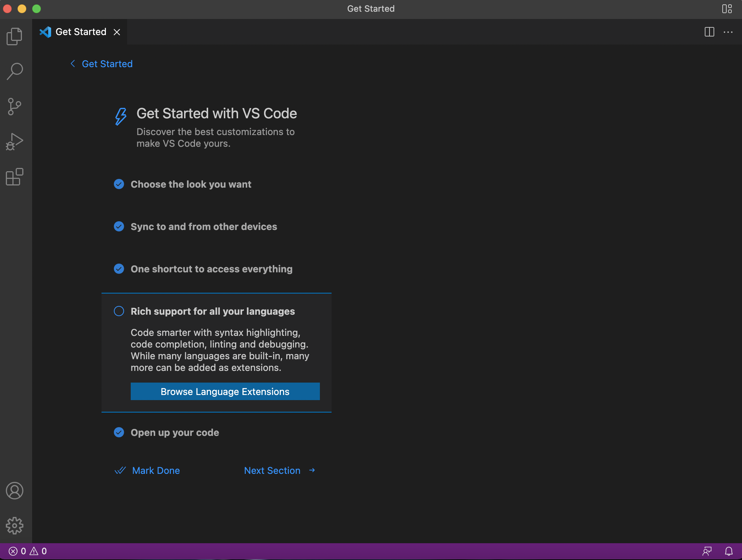Viewport: 742px width, 560px height.
Task: Uncheck 'Choose the look you want' step
Action: coord(119,184)
